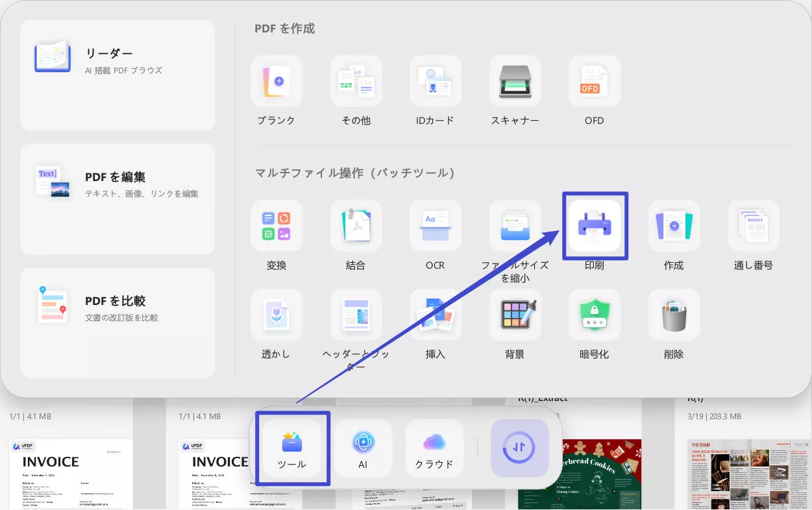
Task: Open the ID Card creation tool
Action: coord(435,80)
